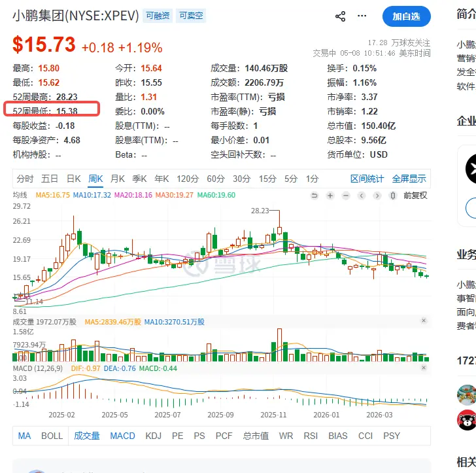This screenshot has width=476, height=473.
Task: Toggle the 总市值 indicator
Action: pos(256,436)
